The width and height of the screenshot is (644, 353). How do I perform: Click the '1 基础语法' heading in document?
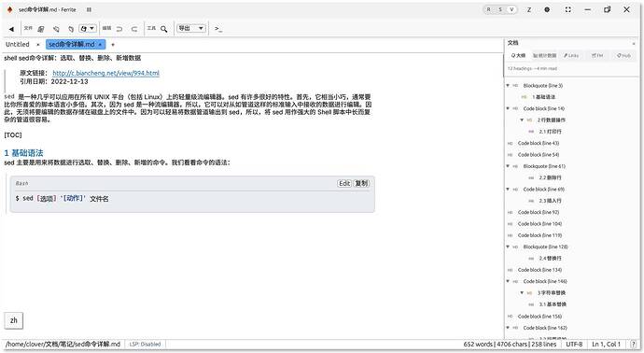[x=23, y=153]
